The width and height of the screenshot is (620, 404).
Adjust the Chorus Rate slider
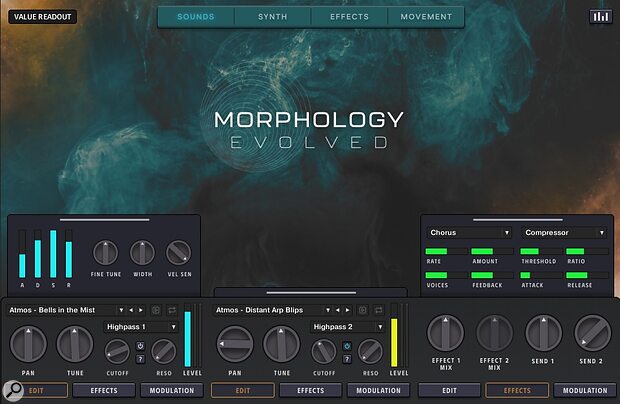click(x=446, y=251)
